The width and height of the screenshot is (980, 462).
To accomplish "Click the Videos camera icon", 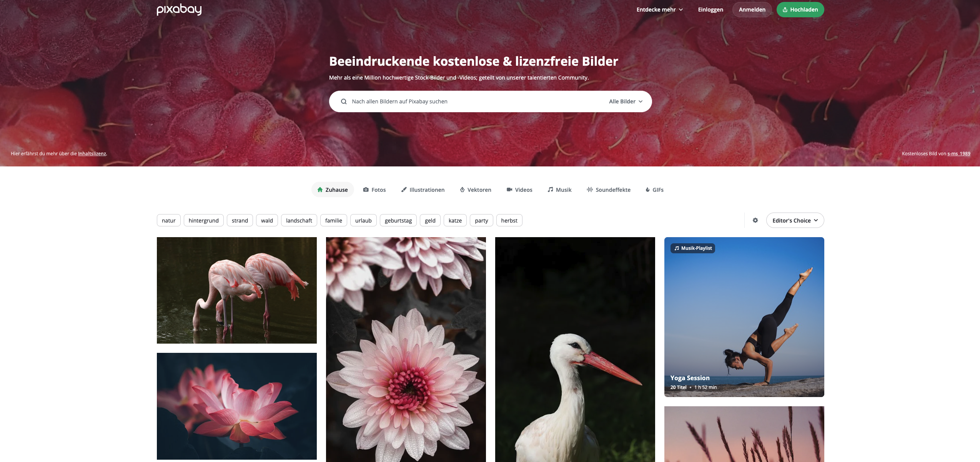I will [508, 189].
